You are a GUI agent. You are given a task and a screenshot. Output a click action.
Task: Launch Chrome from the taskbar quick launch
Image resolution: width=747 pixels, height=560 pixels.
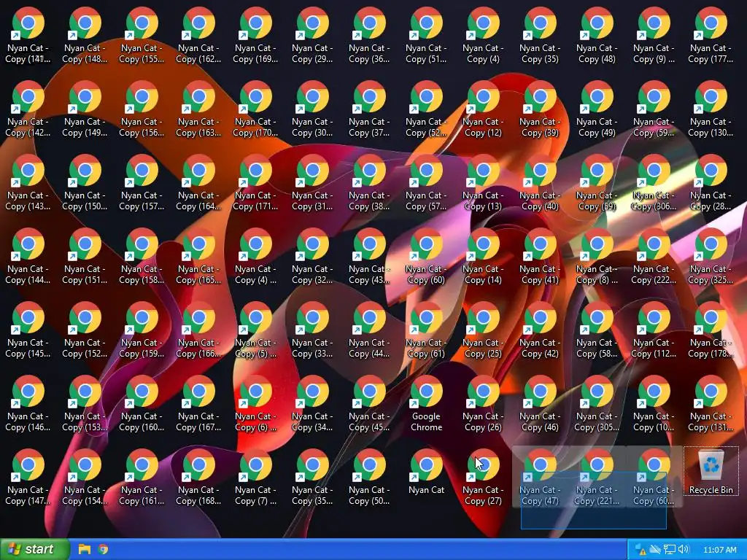(103, 549)
